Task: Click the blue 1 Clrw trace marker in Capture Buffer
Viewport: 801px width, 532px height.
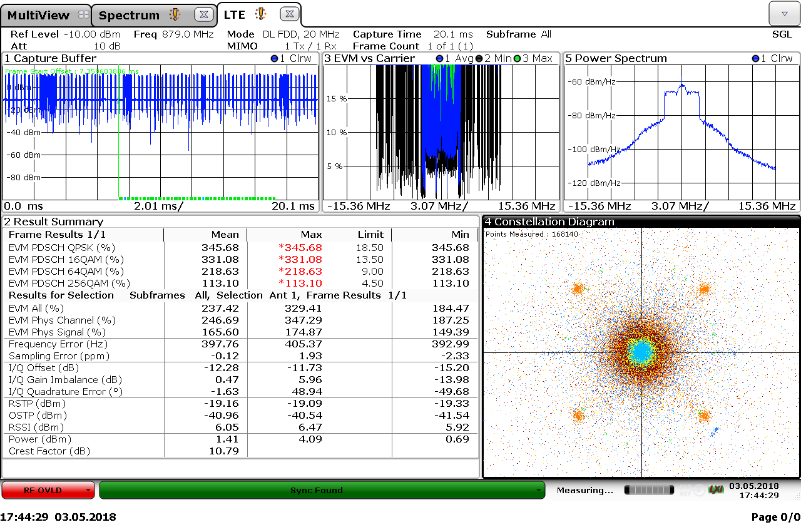Action: pos(275,58)
